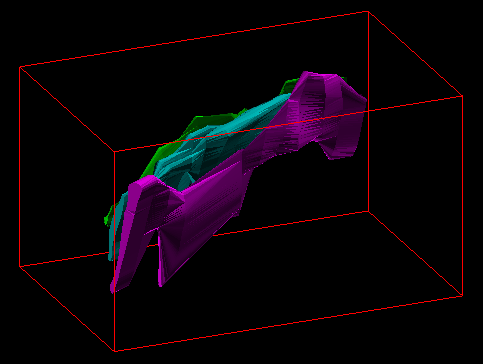This screenshot has height=364, width=483.
Task: Click the rightmost top corner of the bounding box
Action: [462, 96]
